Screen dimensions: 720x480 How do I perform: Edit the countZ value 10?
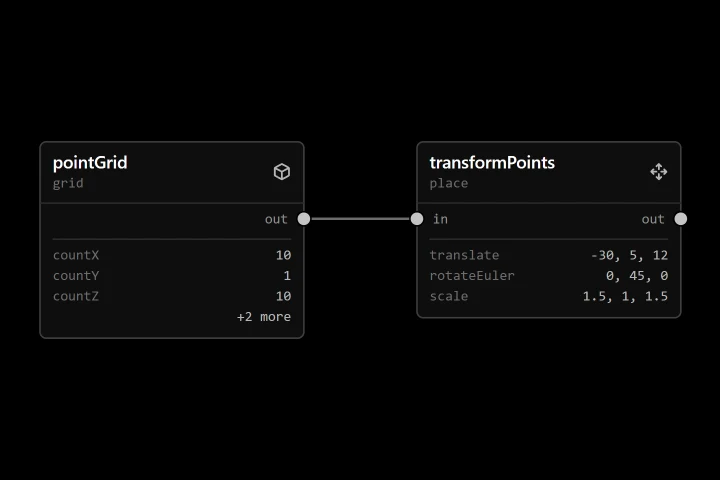point(283,296)
